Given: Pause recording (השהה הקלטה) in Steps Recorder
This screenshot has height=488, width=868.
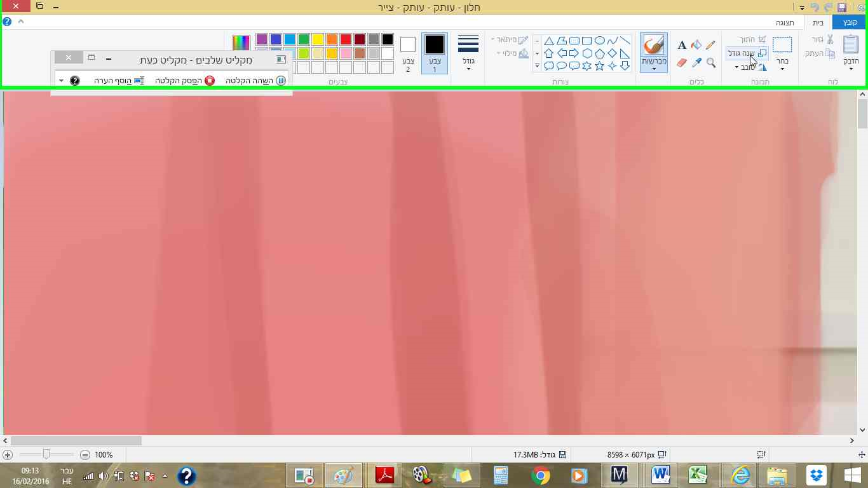Looking at the screenshot, I should point(255,81).
